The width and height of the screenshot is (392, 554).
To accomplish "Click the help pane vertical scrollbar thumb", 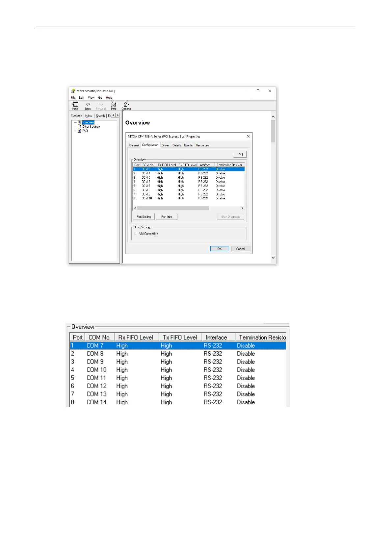I will (x=273, y=131).
